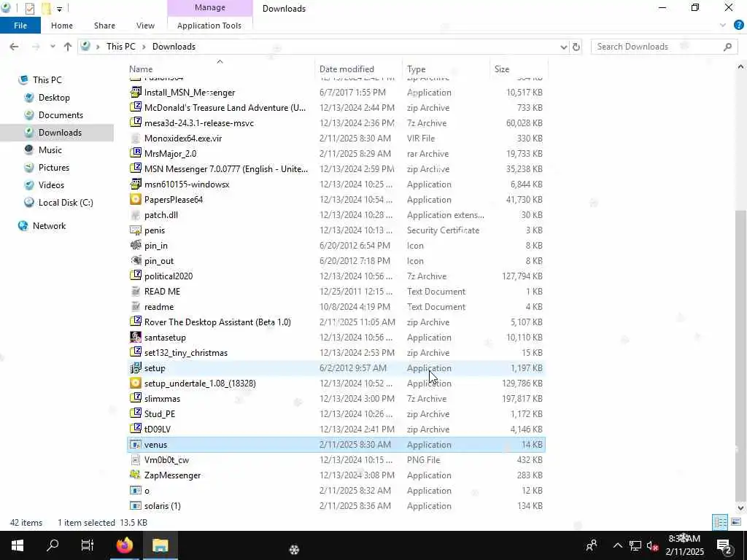Screen dimensions: 747x560
Task: Select the msn610155-windowsx installer icon
Action: tap(136, 184)
